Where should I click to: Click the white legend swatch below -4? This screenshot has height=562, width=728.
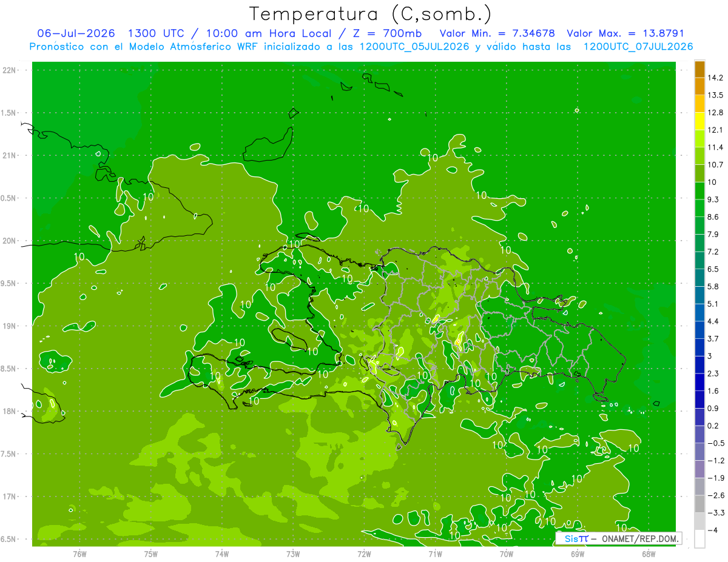699,539
